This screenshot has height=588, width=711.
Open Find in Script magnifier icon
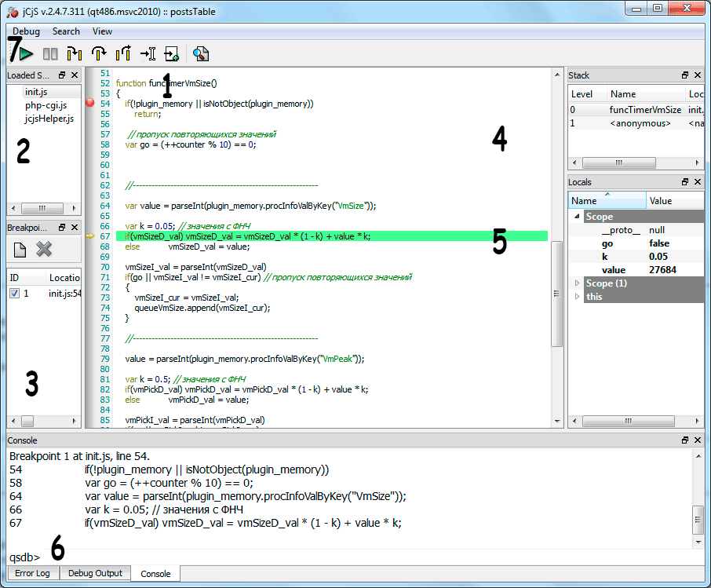201,54
